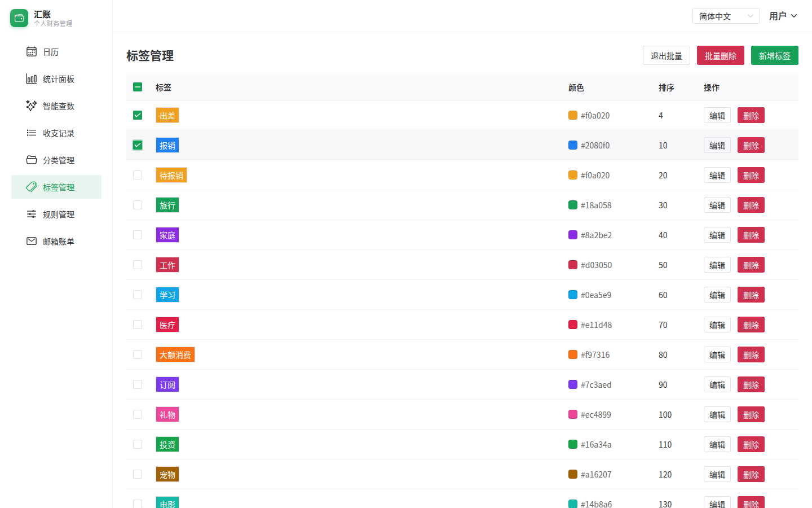Click sort value 110 in 投资 row
The width and height of the screenshot is (812, 508).
click(665, 444)
